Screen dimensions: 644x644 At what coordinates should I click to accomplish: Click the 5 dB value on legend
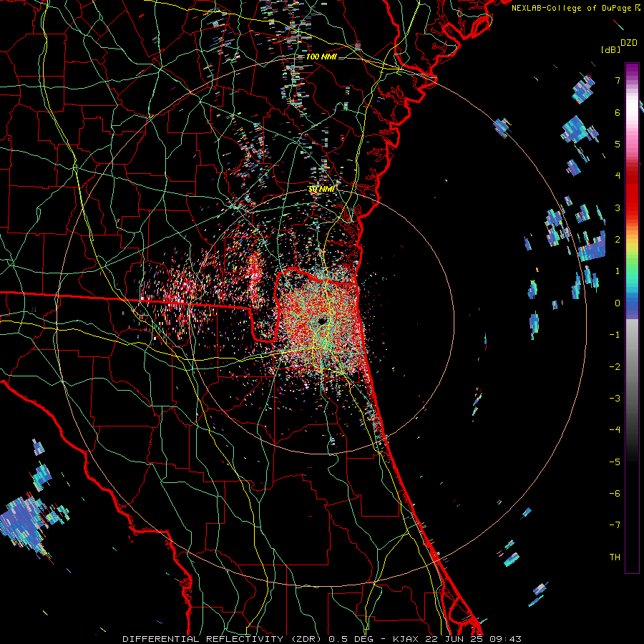618,144
